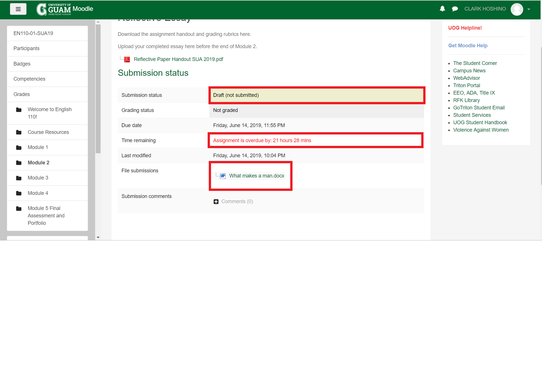
Task: Open the messages speech bubble
Action: [455, 9]
